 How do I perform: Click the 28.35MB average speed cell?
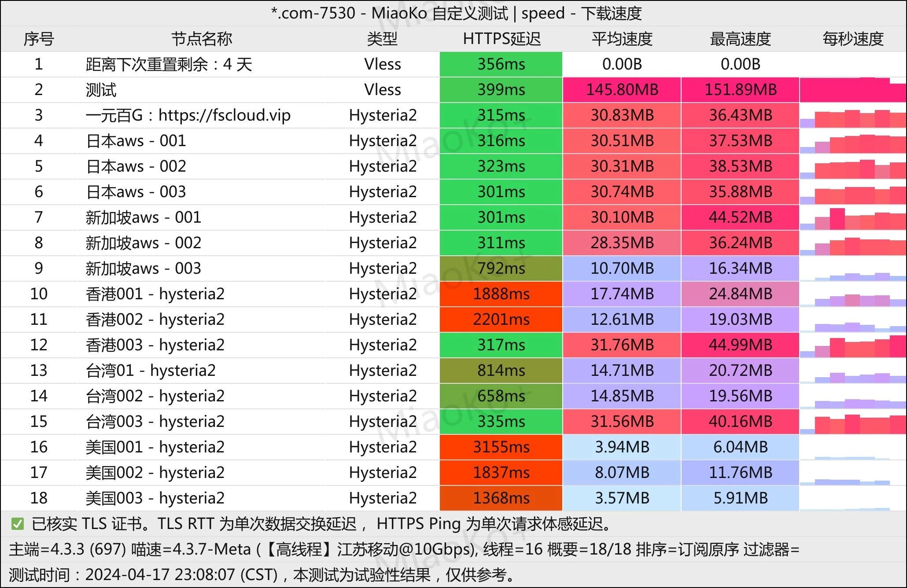coord(622,243)
